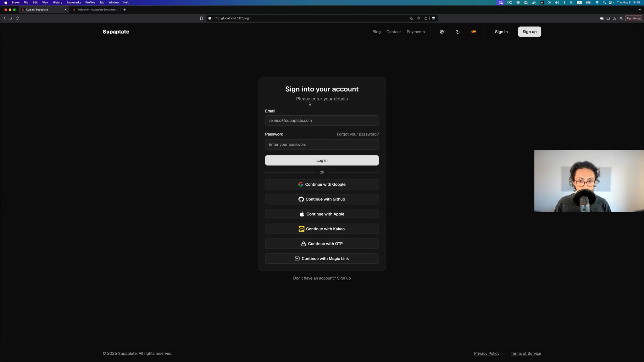Open the translate page icon
644x362 pixels.
click(411, 18)
